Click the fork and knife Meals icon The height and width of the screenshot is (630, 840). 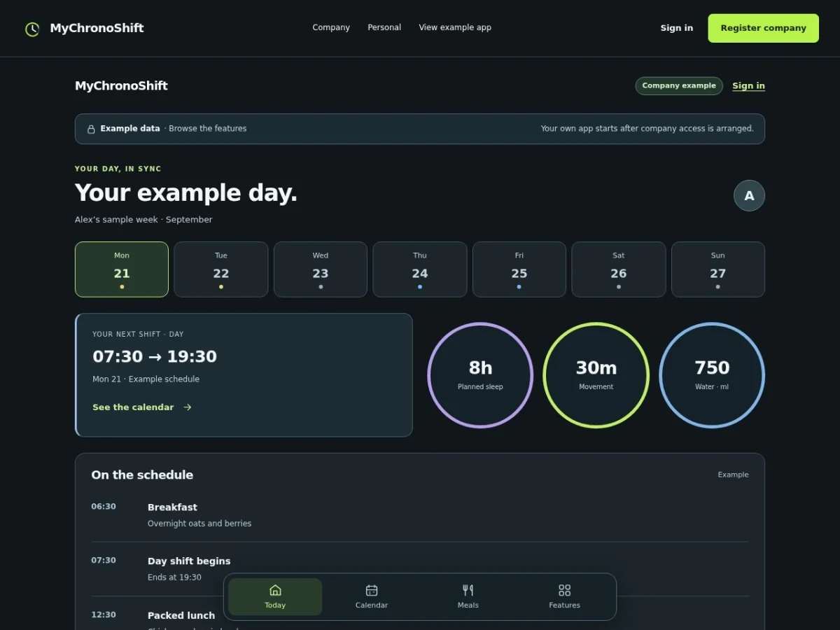click(468, 590)
